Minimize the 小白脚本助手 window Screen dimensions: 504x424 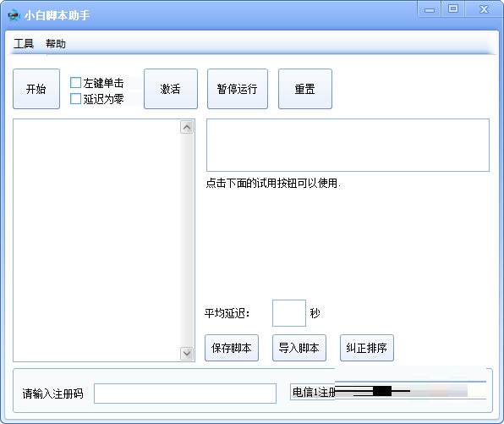pyautogui.click(x=429, y=9)
